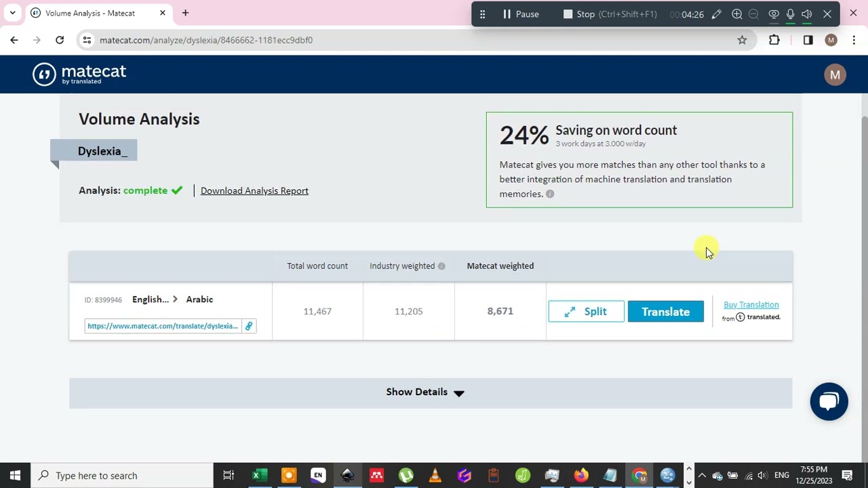
Task: Click the Split button
Action: point(586,312)
